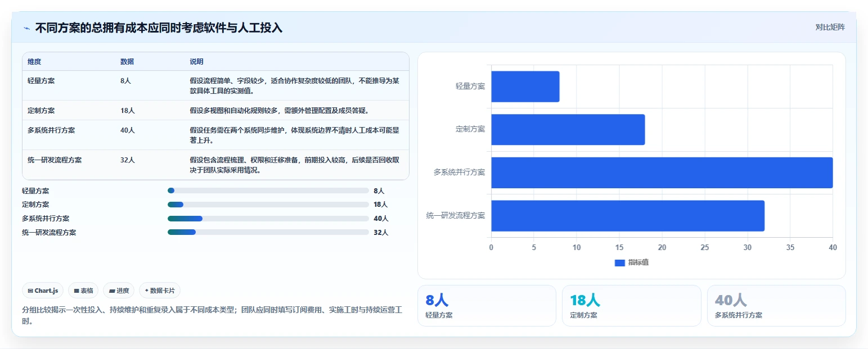868x349 pixels.
Task: Click the footer note starting 分组比较揭示
Action: pyautogui.click(x=212, y=315)
